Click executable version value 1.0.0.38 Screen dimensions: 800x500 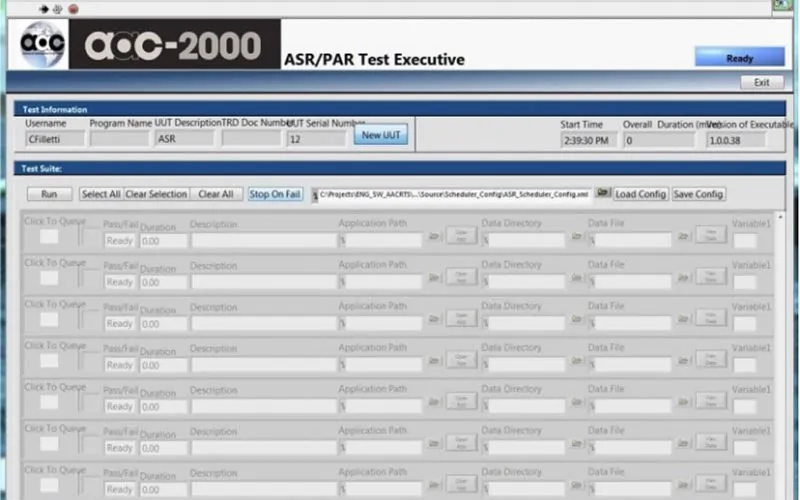(x=736, y=140)
